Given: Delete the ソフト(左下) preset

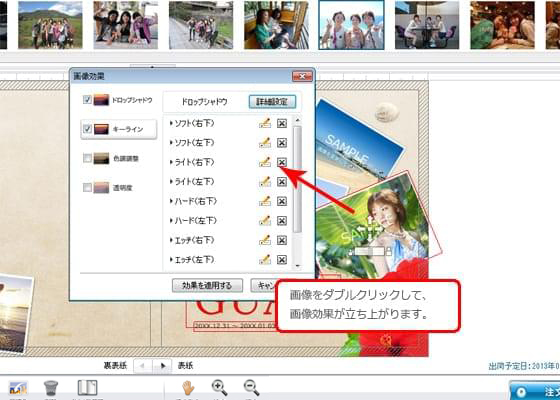Looking at the screenshot, I should (x=282, y=143).
